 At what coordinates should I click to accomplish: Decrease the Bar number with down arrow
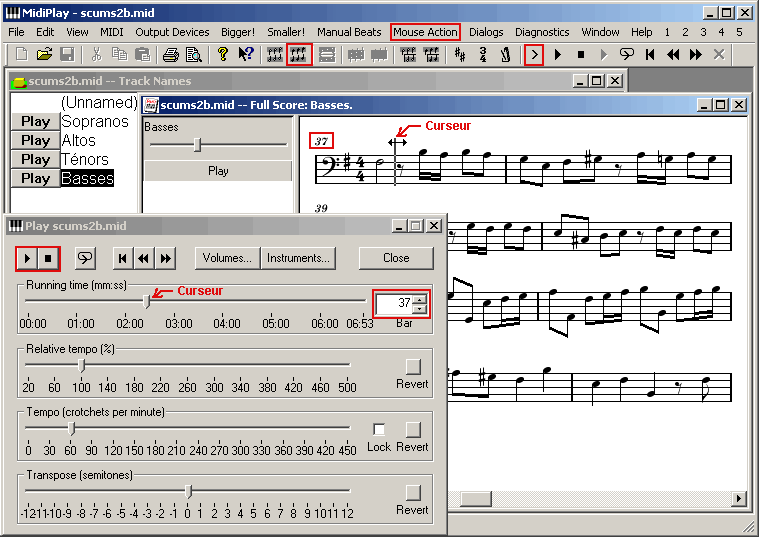click(421, 308)
